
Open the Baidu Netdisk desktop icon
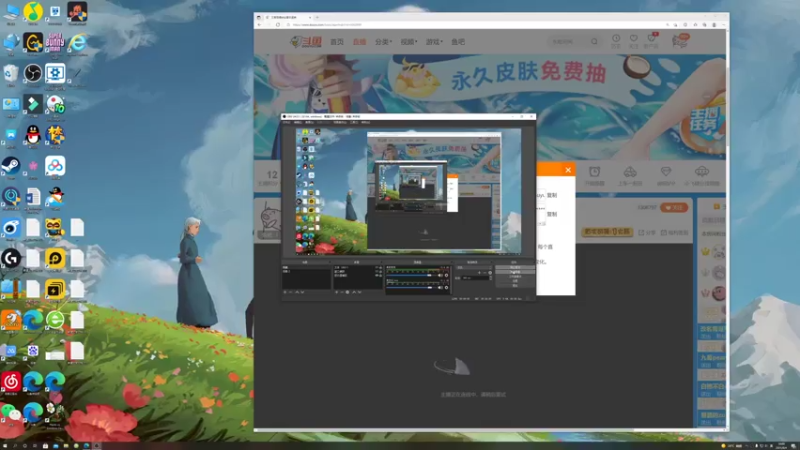55,166
